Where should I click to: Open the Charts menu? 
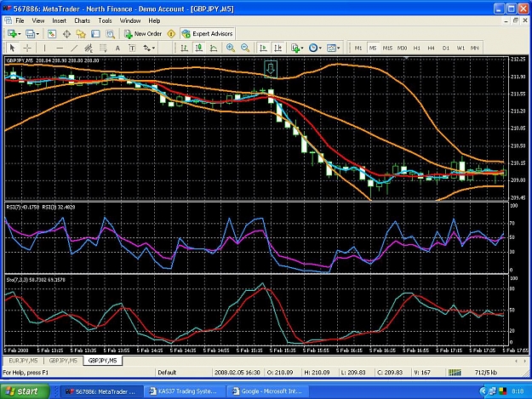point(82,20)
